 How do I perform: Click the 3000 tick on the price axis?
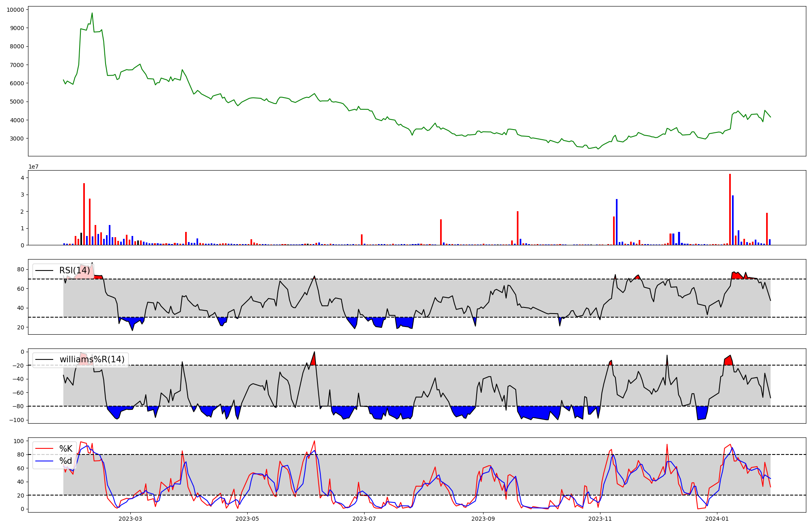click(17, 138)
